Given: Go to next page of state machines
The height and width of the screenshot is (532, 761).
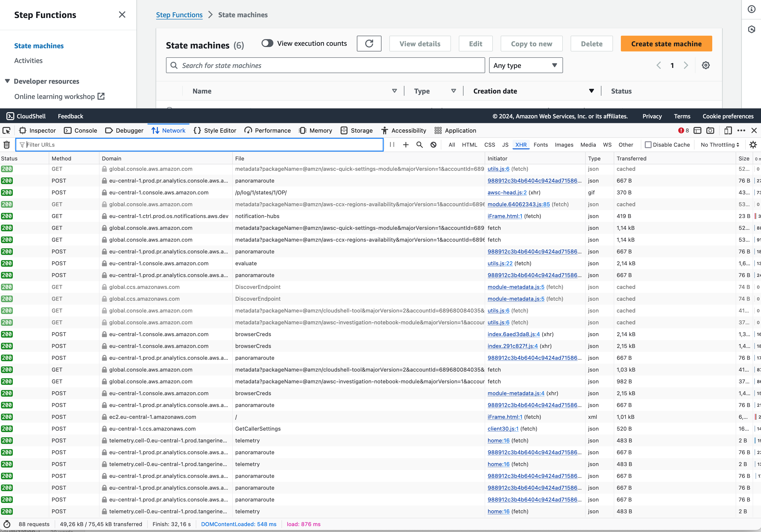Looking at the screenshot, I should pos(686,65).
